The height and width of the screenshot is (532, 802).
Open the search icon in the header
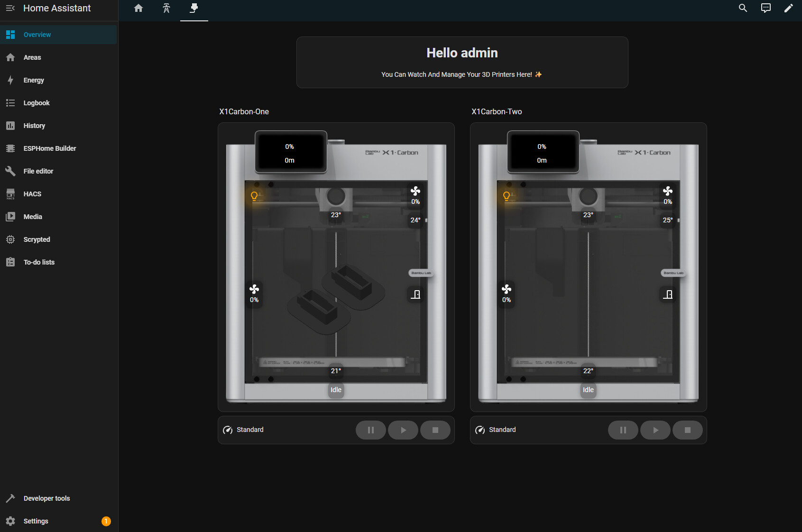(743, 8)
